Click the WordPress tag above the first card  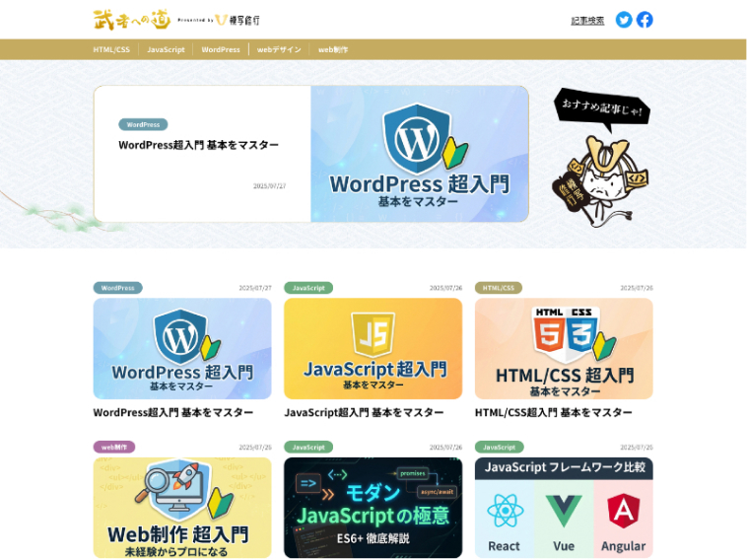(x=117, y=288)
